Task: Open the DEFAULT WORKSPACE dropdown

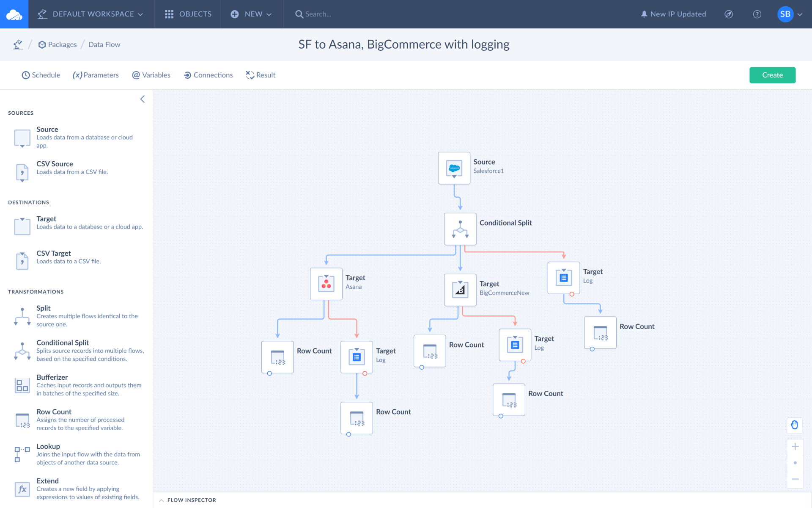Action: 91,14
